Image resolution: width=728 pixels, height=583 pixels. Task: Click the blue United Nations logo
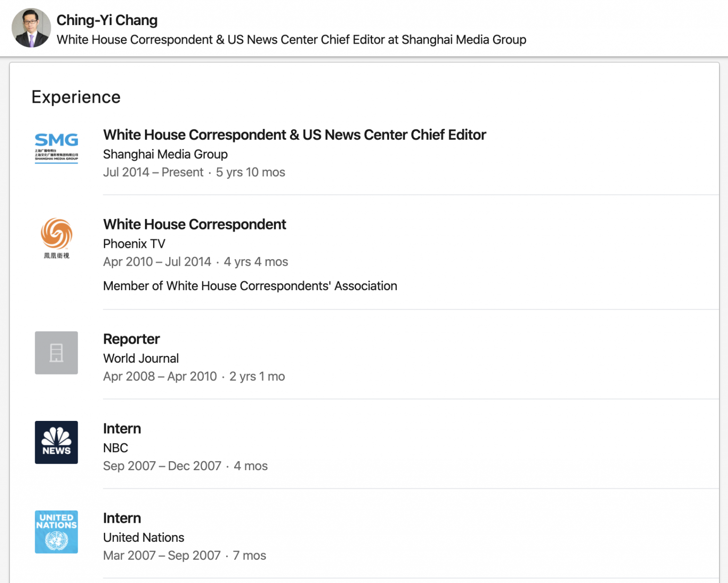tap(56, 532)
